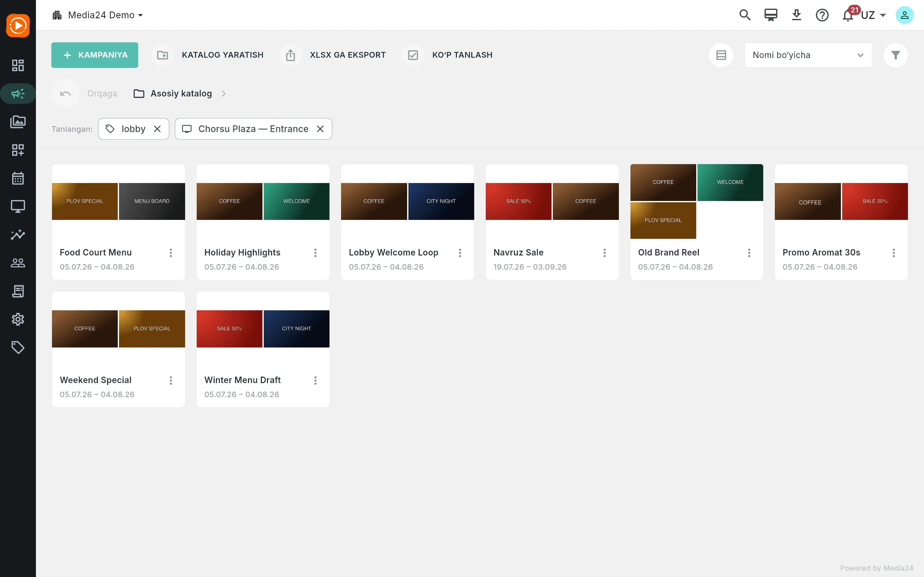Remove the lobby tag filter chip
The image size is (924, 577).
pos(157,129)
